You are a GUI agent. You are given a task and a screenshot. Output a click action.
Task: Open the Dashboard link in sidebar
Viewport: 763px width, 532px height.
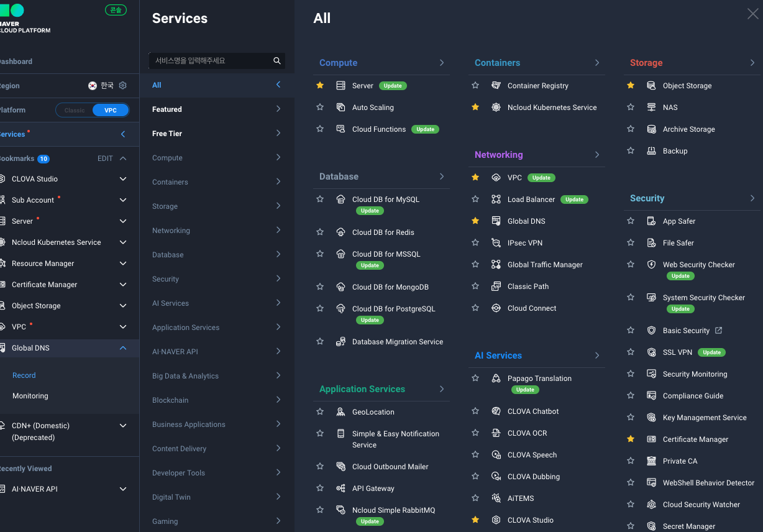pos(16,62)
